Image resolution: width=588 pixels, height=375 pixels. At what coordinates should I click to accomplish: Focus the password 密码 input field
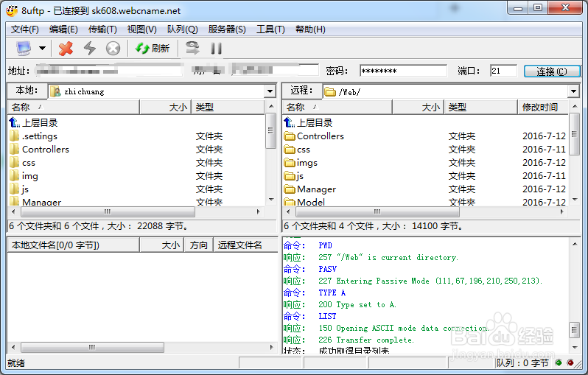tap(403, 71)
